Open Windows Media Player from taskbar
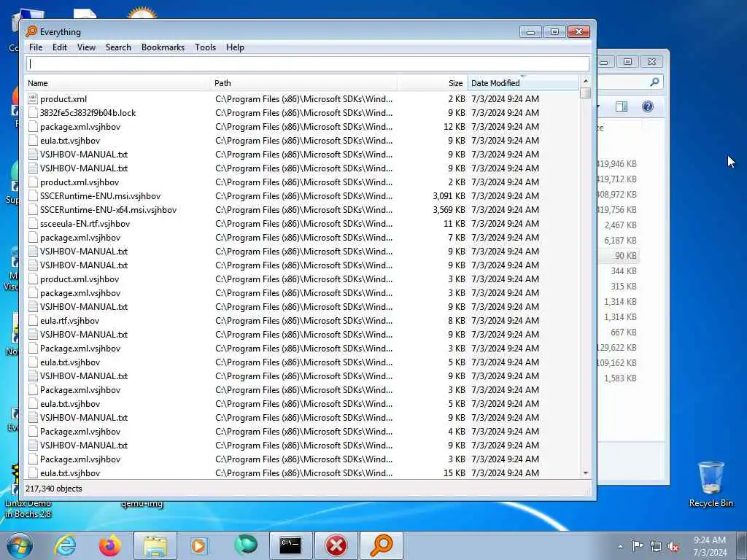This screenshot has width=747, height=560. pyautogui.click(x=198, y=545)
